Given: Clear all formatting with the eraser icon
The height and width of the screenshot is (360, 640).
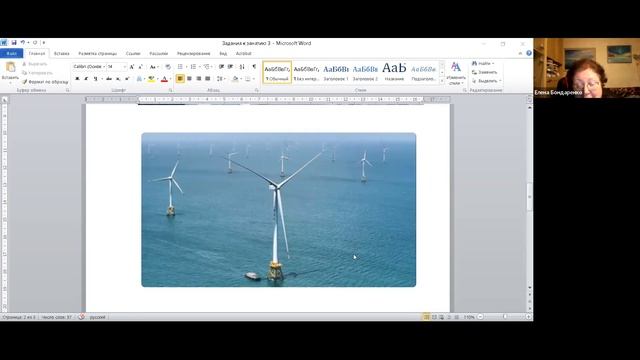Looking at the screenshot, I should (x=168, y=67).
